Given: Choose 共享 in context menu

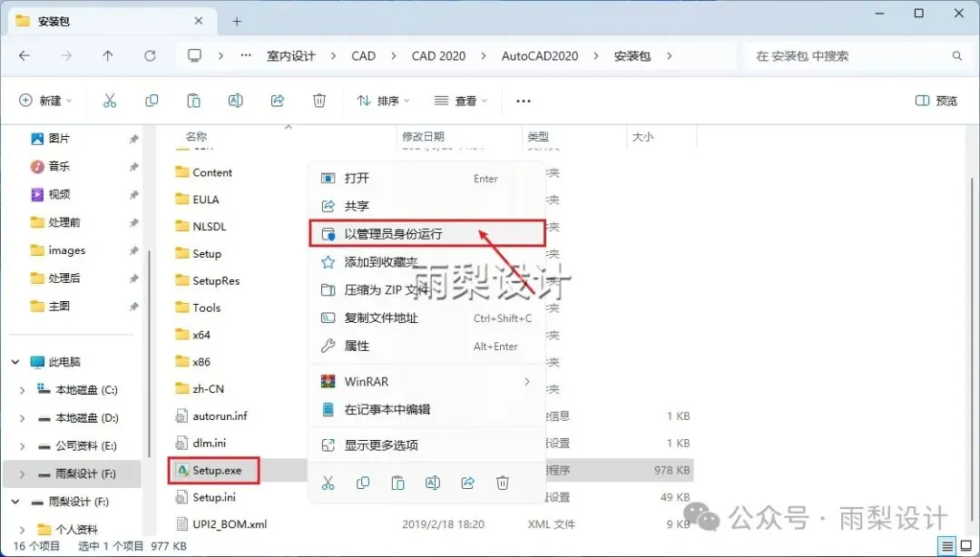Looking at the screenshot, I should pos(427,206).
